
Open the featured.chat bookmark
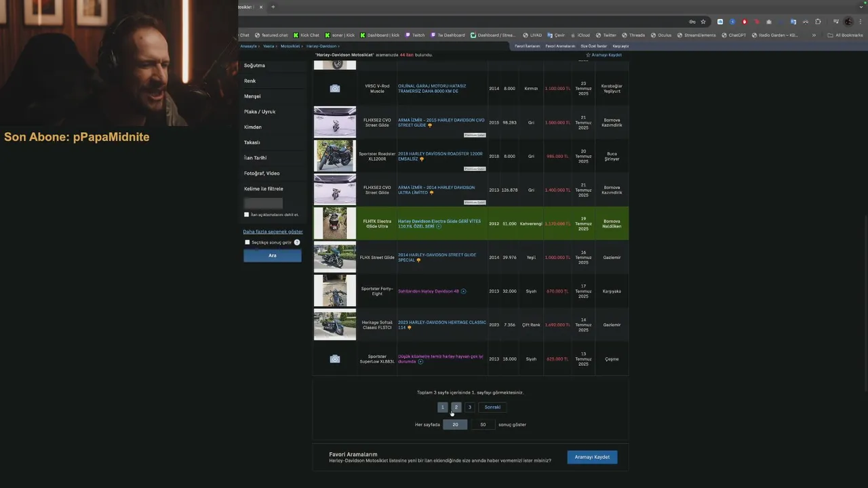(x=271, y=35)
